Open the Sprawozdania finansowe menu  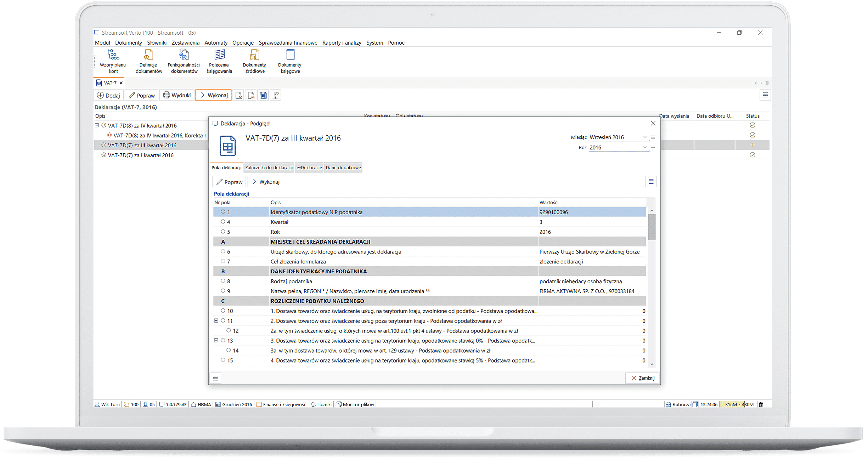pos(288,42)
